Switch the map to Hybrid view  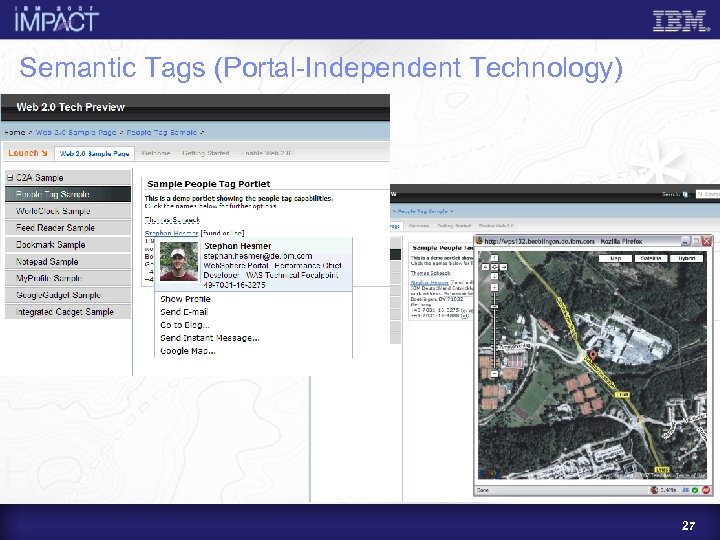(686, 258)
